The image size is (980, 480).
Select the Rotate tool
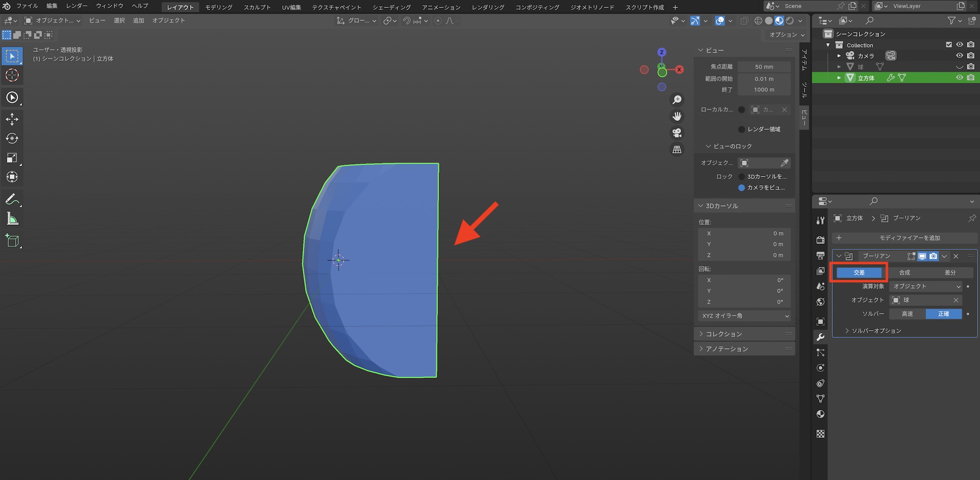click(12, 139)
